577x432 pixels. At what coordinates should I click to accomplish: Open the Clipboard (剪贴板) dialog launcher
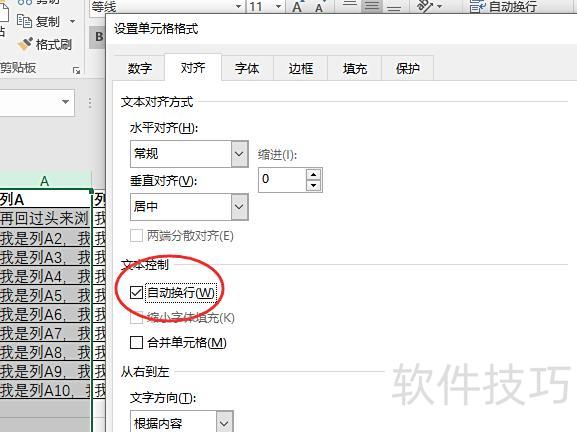pos(77,70)
